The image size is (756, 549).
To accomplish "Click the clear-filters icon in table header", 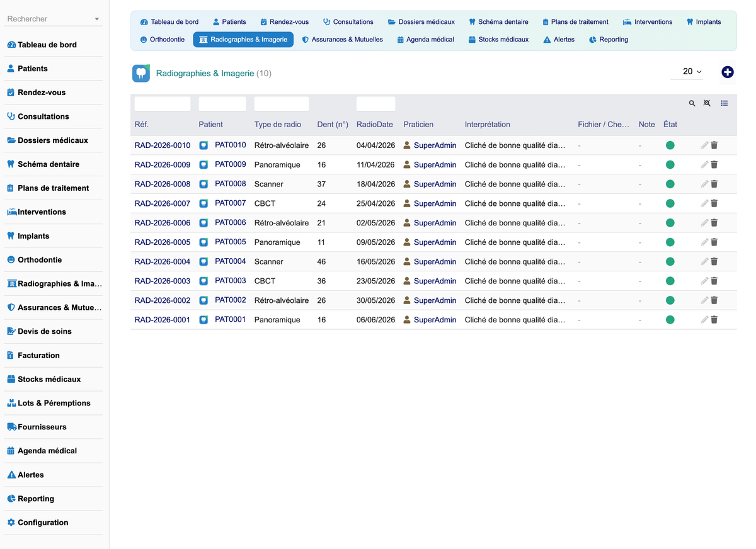I will [707, 103].
